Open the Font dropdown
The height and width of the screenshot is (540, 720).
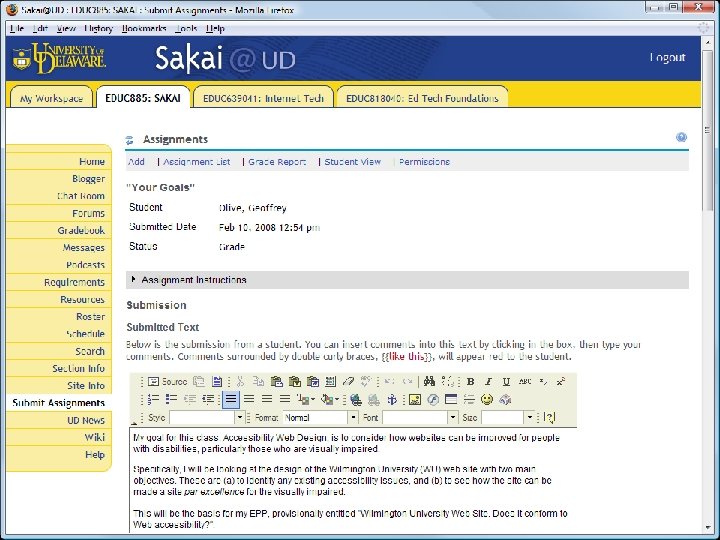420,417
